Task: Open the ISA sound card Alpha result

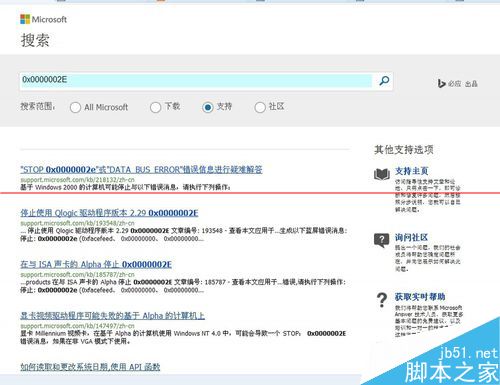Action: click(96, 265)
